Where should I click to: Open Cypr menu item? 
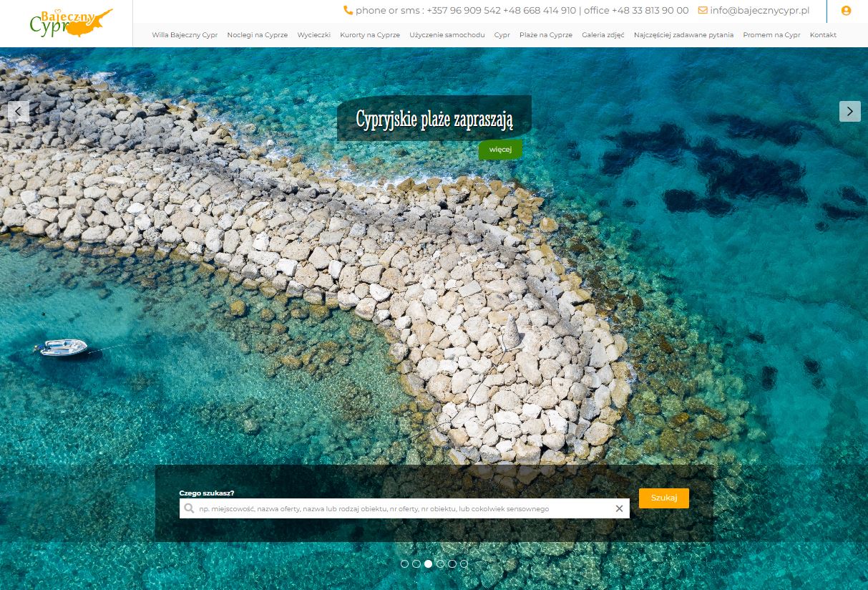point(502,34)
